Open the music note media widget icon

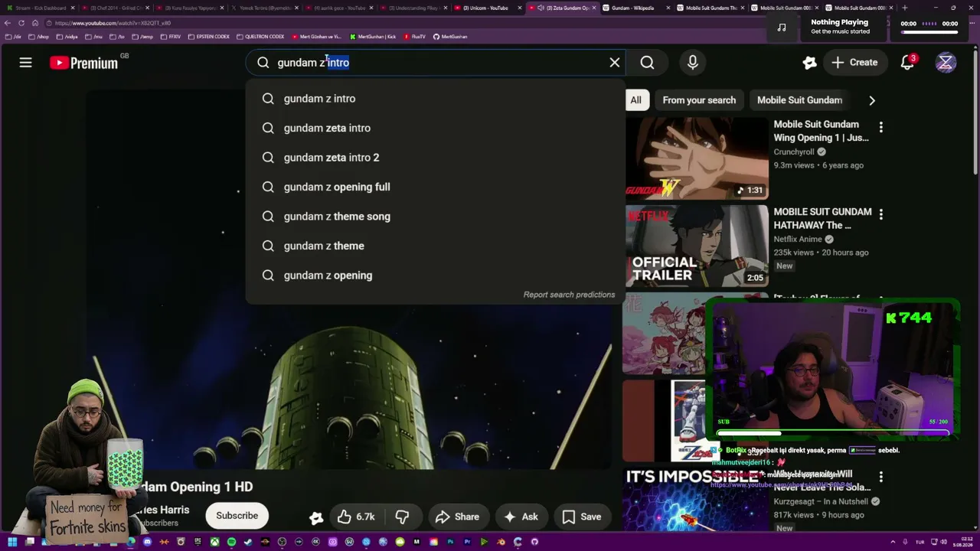781,27
